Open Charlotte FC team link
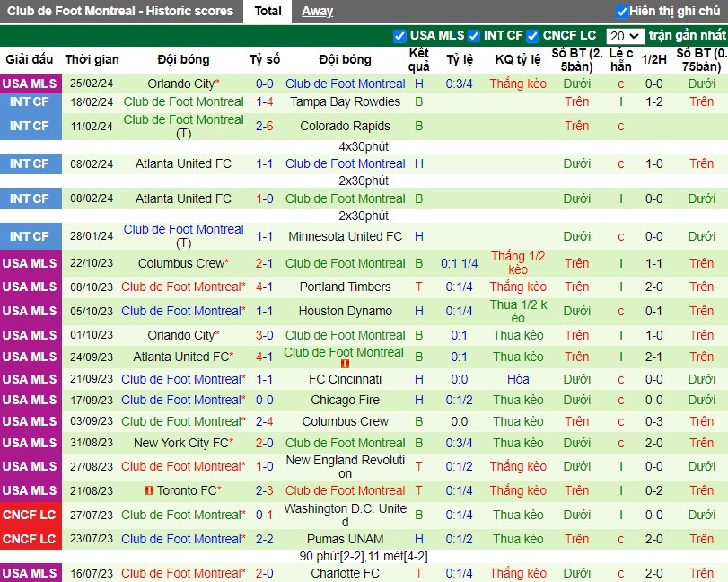Viewport: 728px width, 582px height. point(345,573)
